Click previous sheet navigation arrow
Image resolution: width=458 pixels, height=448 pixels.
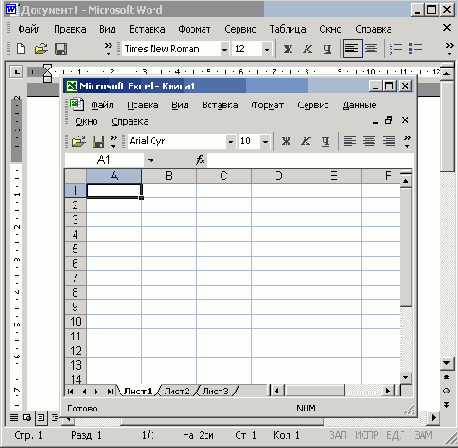click(x=84, y=391)
